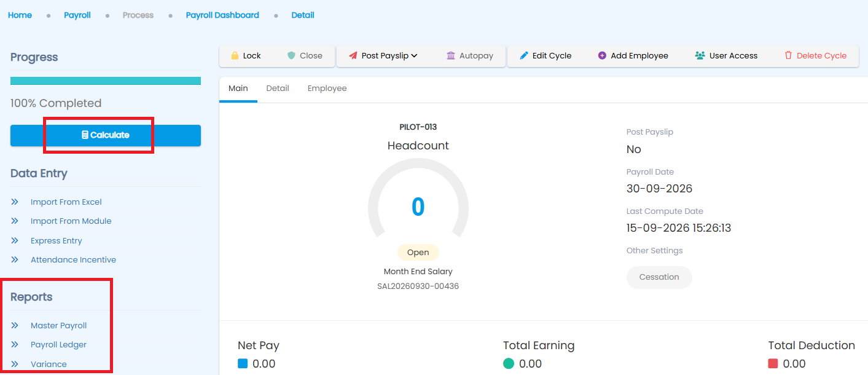The image size is (868, 375).
Task: Click the payroll date 30-09-2026
Action: [659, 189]
